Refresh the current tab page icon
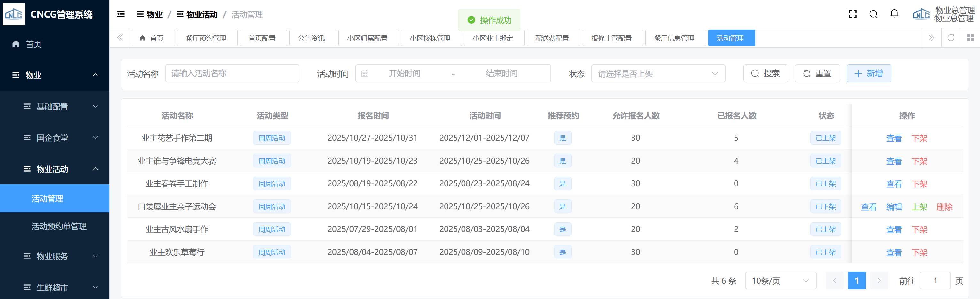Viewport: 980px width, 299px height. 951,38
